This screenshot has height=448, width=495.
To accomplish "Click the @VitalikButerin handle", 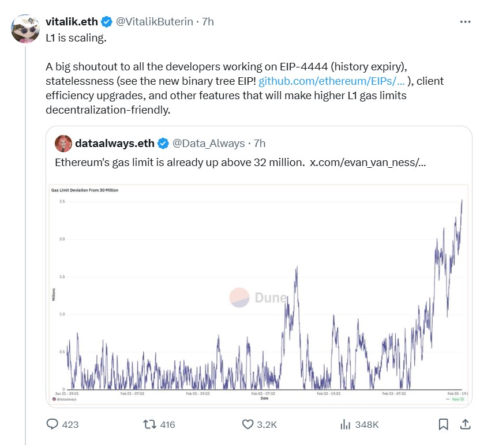I will (x=154, y=21).
